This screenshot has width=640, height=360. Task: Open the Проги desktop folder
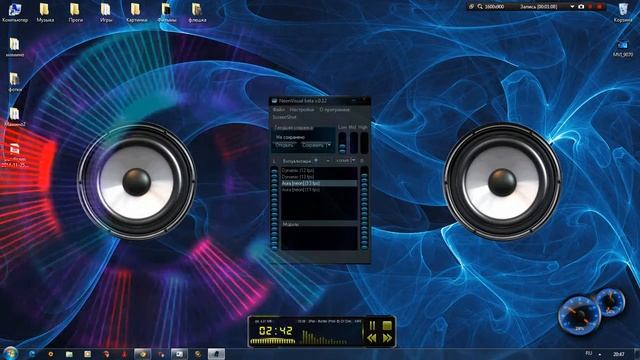coord(75,13)
